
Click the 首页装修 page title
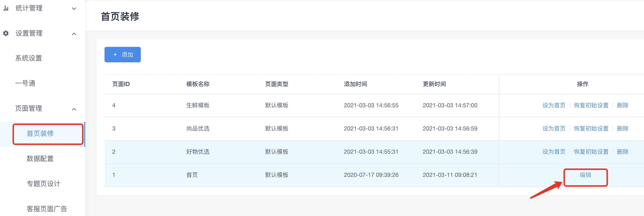click(x=120, y=16)
